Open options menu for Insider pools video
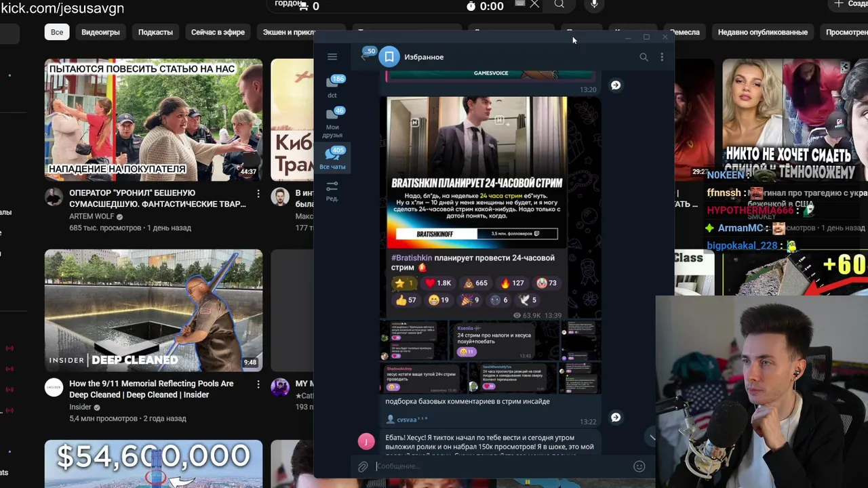This screenshot has height=488, width=868. (x=258, y=384)
